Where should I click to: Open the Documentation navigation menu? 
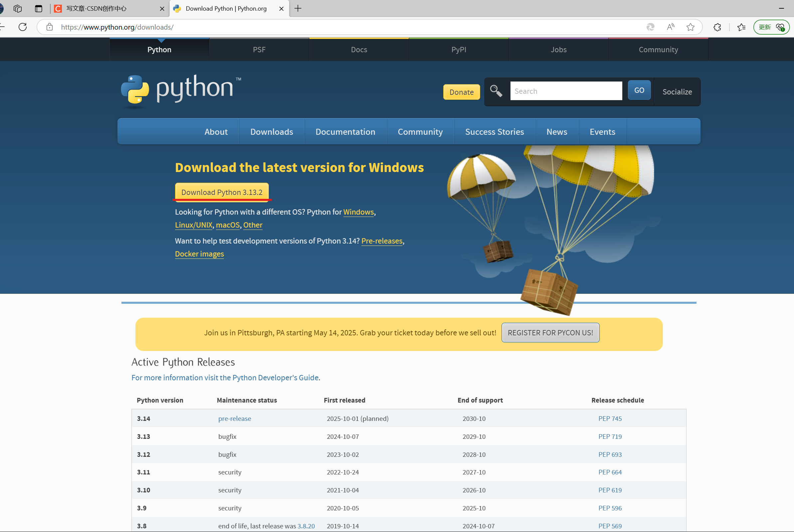(345, 132)
